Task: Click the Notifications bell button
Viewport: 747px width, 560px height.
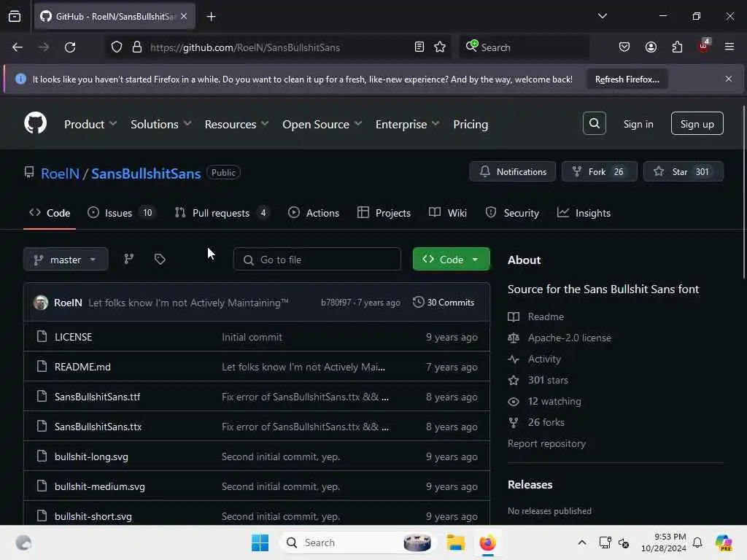Action: click(x=513, y=171)
